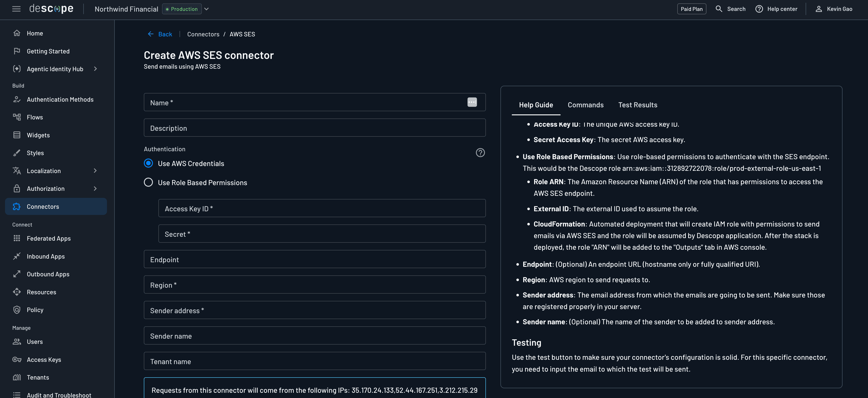Click the Styles brush icon
The width and height of the screenshot is (868, 398).
(17, 153)
